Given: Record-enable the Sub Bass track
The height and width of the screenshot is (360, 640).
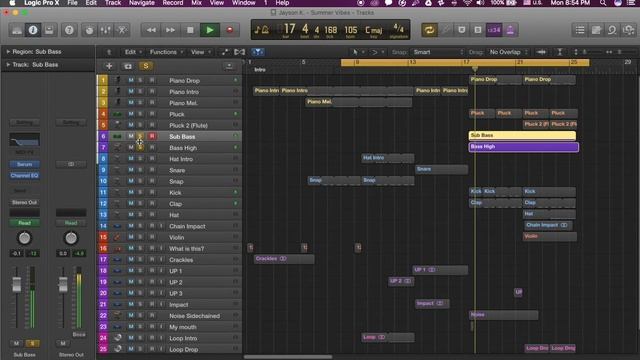Looking at the screenshot, I should [x=152, y=136].
